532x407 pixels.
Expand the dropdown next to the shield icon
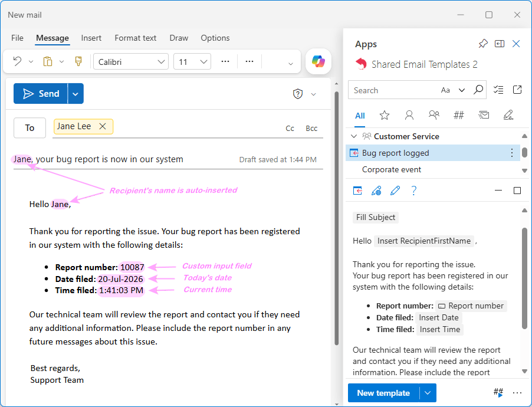[314, 94]
